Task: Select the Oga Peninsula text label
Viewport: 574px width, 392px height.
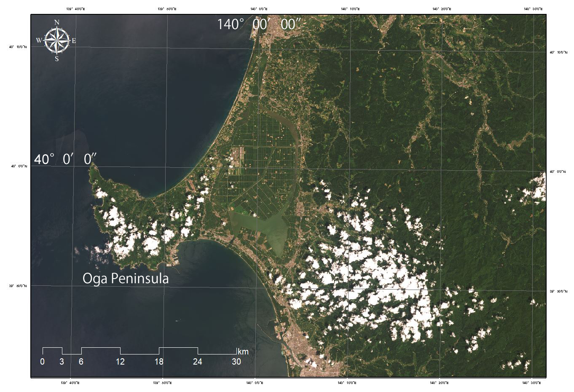Action: pos(125,279)
